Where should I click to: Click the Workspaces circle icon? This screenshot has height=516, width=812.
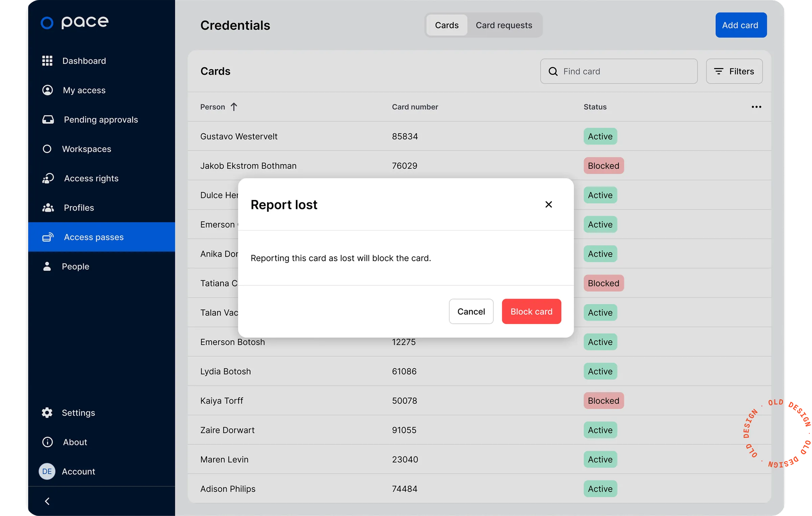[x=47, y=149]
